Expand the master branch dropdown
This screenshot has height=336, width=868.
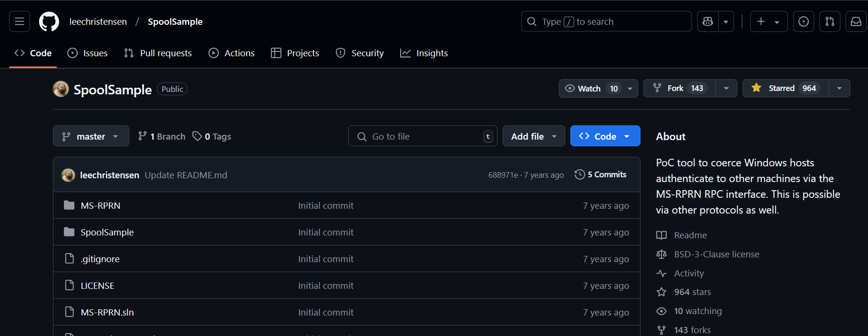pos(91,136)
